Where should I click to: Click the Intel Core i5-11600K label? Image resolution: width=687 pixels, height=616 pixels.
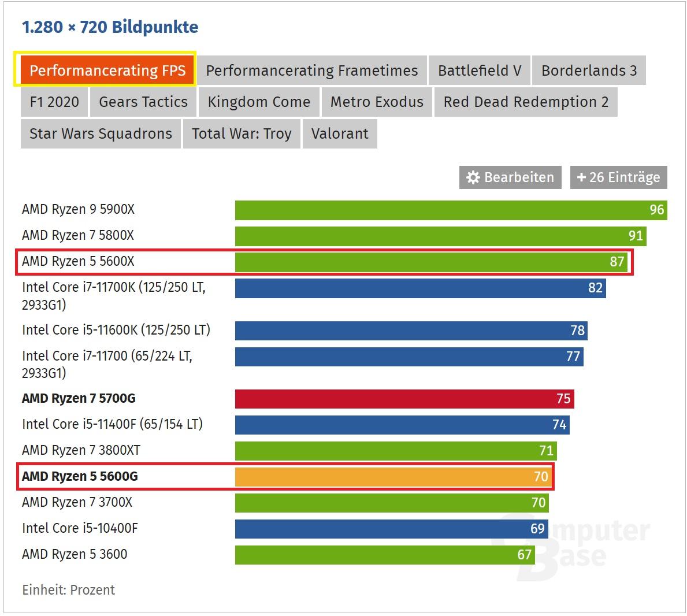tap(116, 330)
